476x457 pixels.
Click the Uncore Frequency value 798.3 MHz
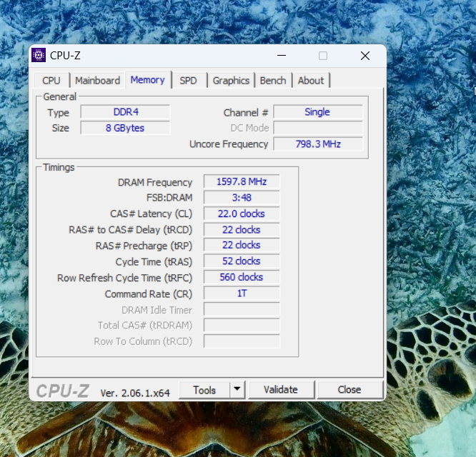click(x=318, y=144)
